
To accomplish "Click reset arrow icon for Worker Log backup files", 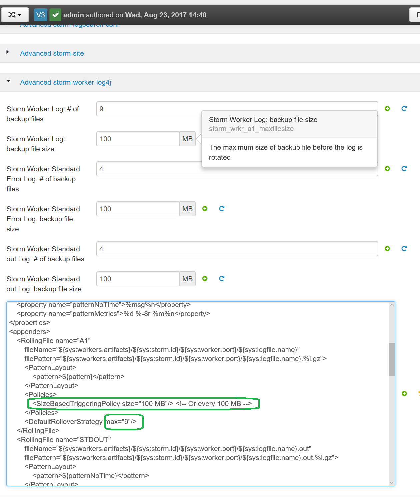I will (x=404, y=109).
